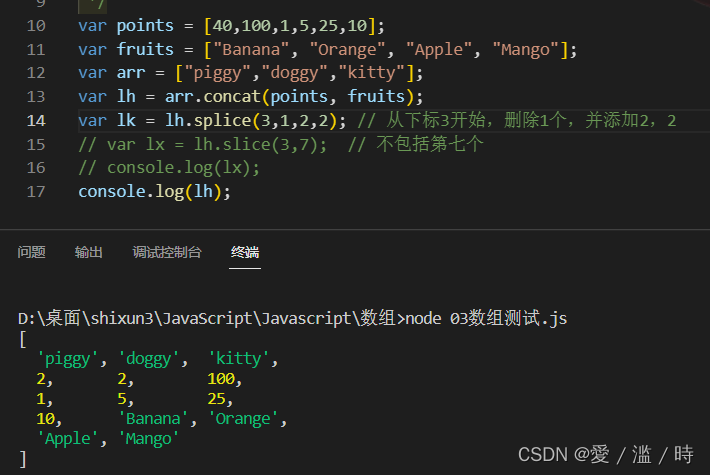
Task: Click 'Apple' in the terminal output
Action: 67,439
